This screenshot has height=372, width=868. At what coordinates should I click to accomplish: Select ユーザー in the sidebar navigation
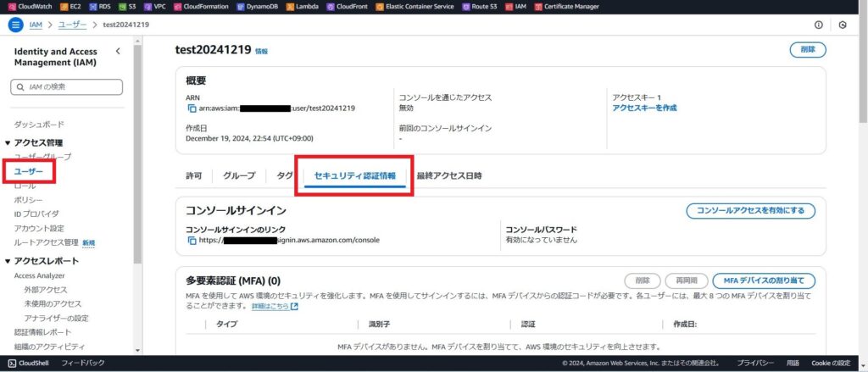pyautogui.click(x=29, y=171)
